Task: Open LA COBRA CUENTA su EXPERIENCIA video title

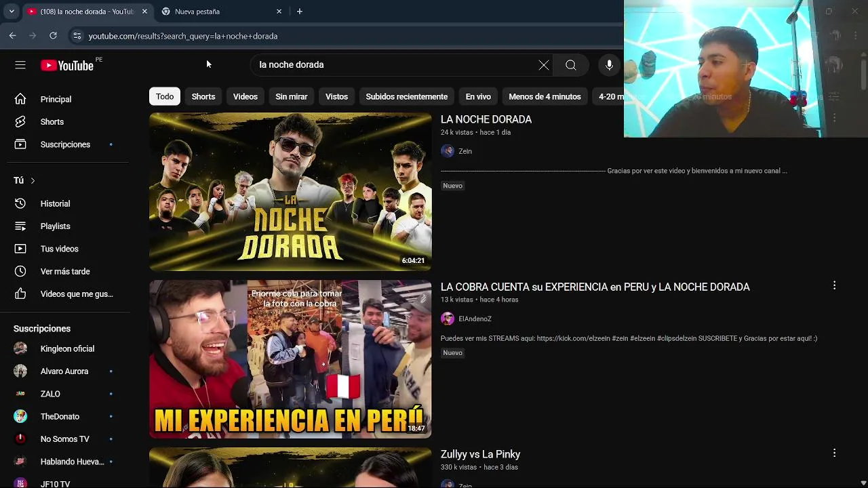Action: click(x=595, y=287)
